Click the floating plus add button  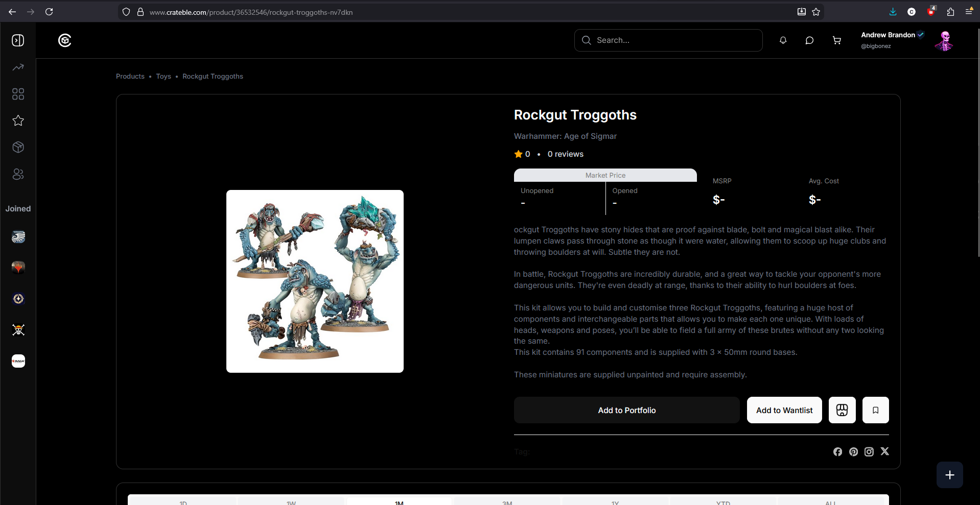click(949, 475)
